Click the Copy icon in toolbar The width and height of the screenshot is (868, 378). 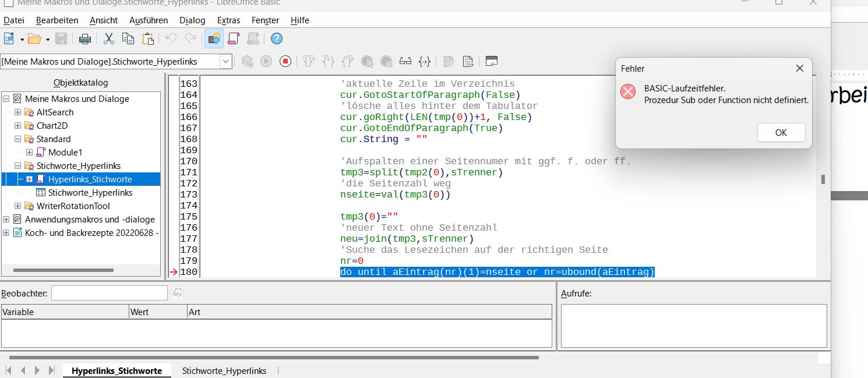coord(128,38)
